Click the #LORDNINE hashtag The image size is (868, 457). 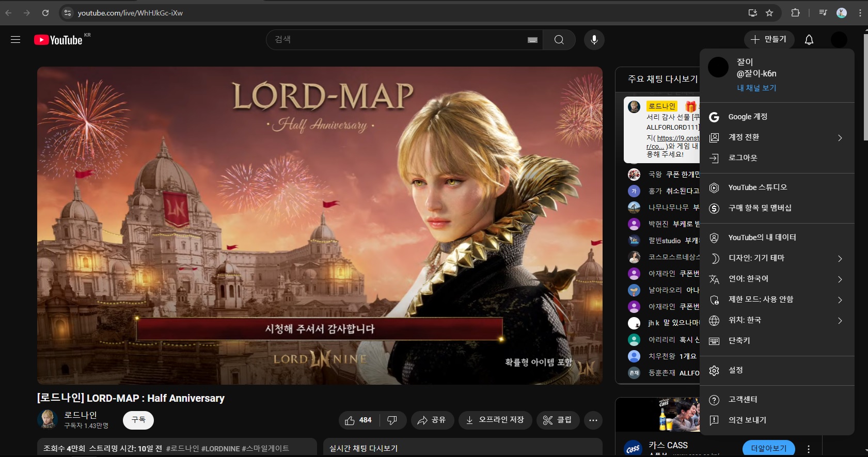(x=220, y=449)
